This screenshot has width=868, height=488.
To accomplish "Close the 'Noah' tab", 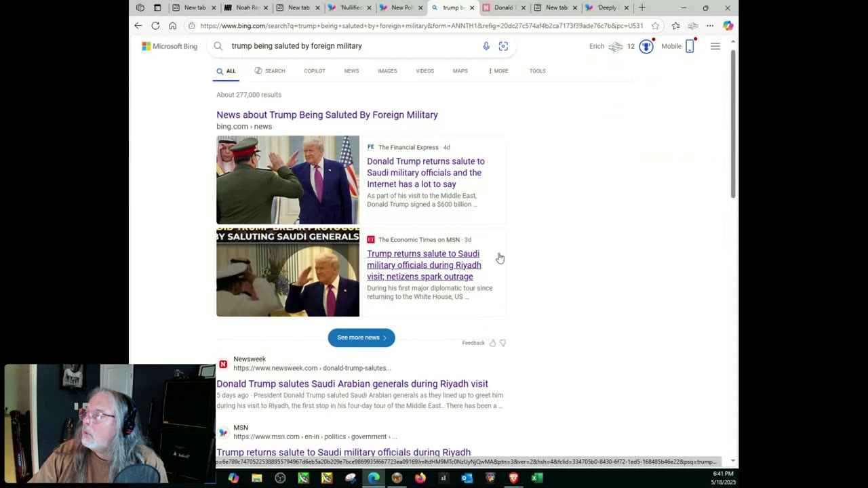I will (x=265, y=7).
